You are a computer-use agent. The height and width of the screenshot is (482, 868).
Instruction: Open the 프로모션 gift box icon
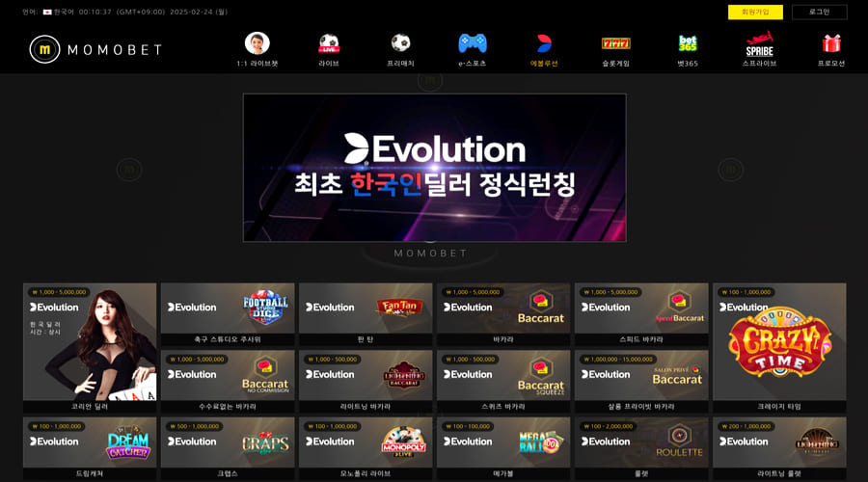(x=831, y=43)
